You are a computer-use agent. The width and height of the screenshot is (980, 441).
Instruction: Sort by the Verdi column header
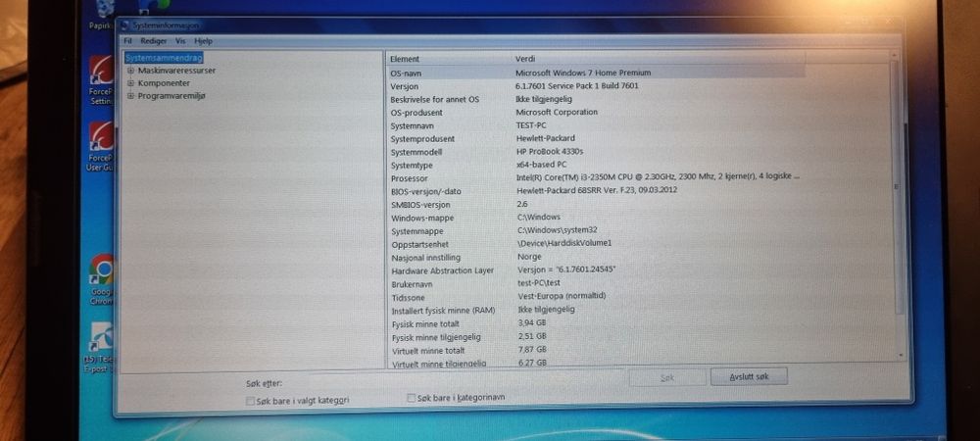pyautogui.click(x=659, y=58)
